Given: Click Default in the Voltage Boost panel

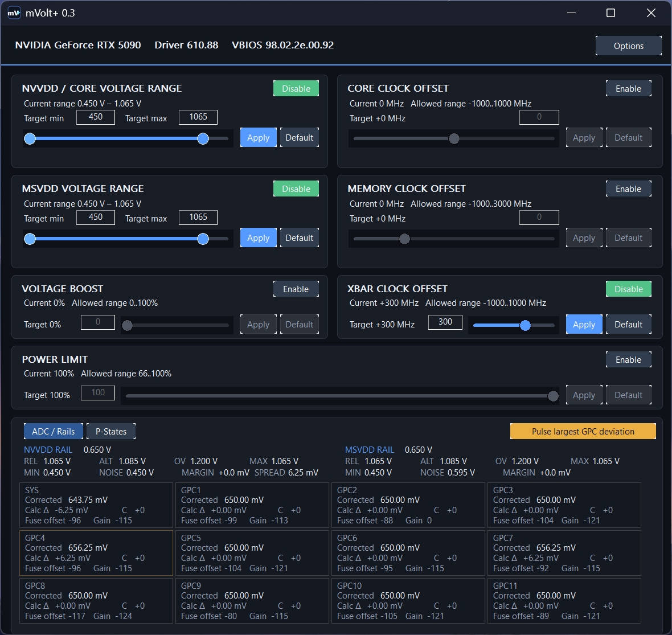Looking at the screenshot, I should tap(299, 324).
